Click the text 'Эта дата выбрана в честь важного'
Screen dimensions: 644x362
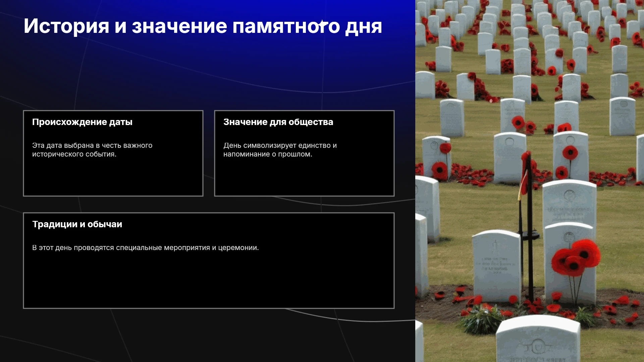(x=92, y=145)
